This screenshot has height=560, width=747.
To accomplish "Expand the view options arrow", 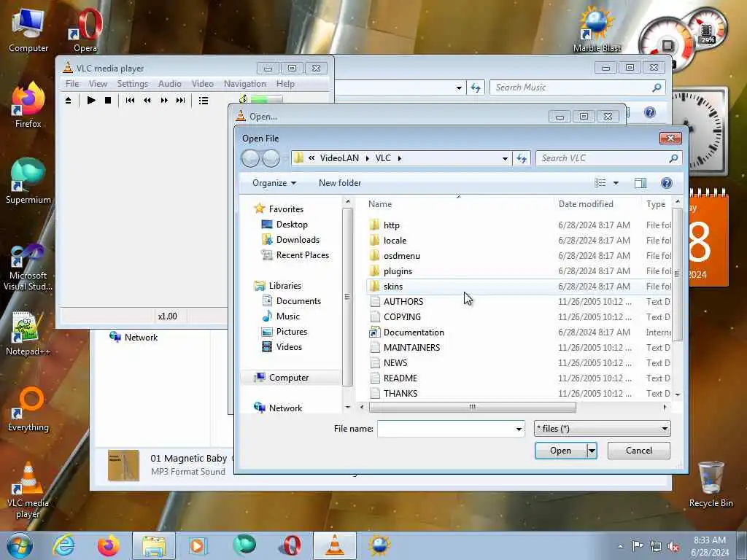I will coord(616,183).
